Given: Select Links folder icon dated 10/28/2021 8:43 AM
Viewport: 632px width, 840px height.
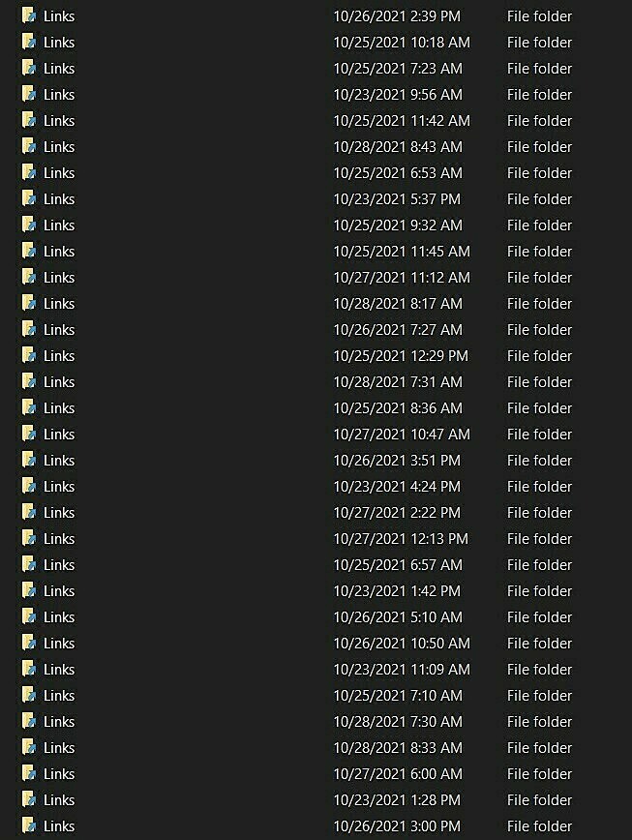Looking at the screenshot, I should [29, 146].
